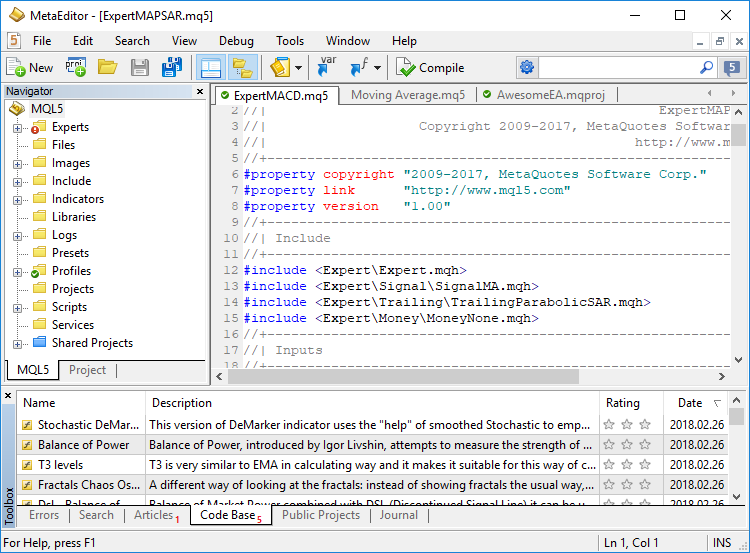The image size is (750, 553).
Task: Click the list functions icon
Action: point(359,67)
